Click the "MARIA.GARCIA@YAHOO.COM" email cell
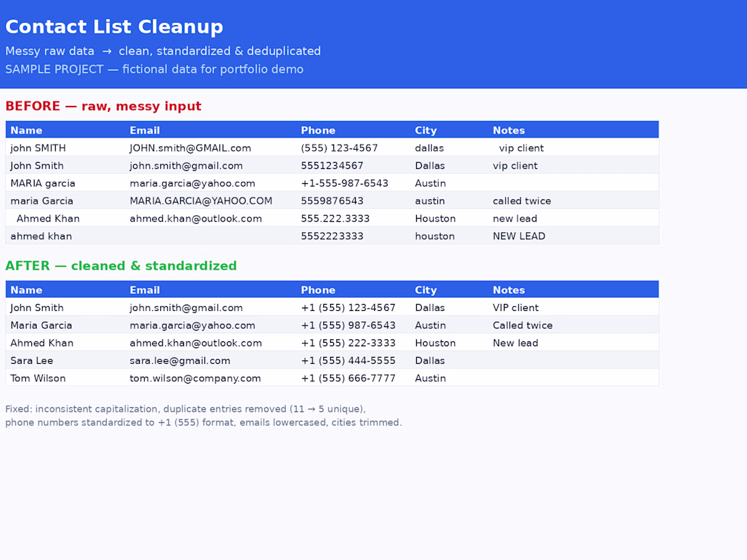The height and width of the screenshot is (560, 747). (201, 200)
